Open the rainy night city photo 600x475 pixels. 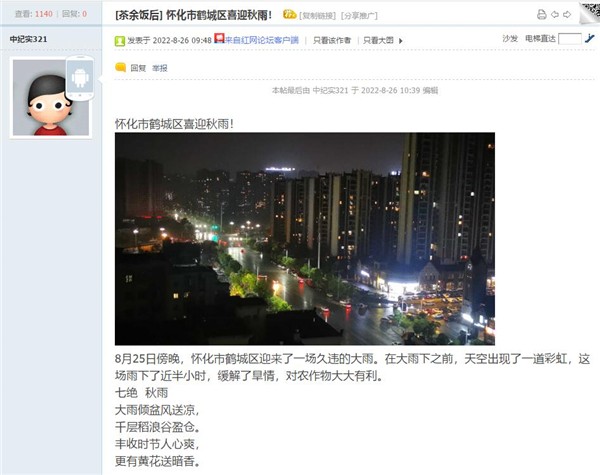pyautogui.click(x=305, y=239)
